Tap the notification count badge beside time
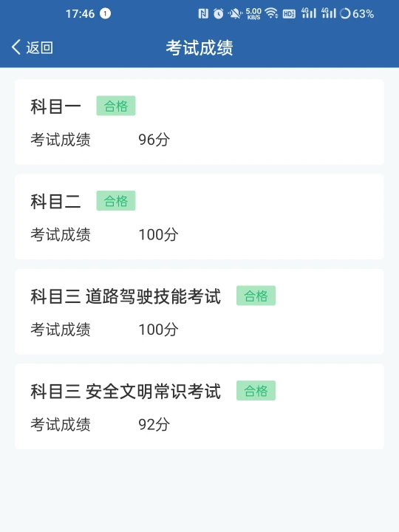The height and width of the screenshot is (532, 399). pos(105,13)
